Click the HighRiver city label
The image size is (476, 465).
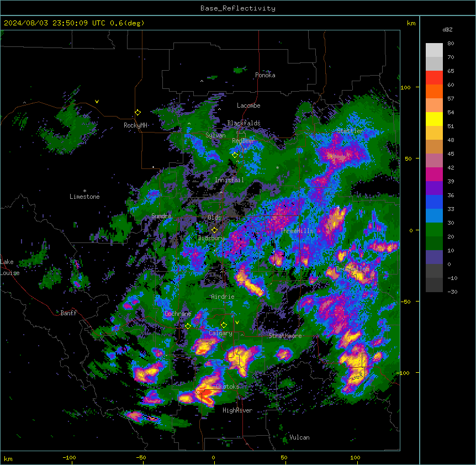pos(237,410)
